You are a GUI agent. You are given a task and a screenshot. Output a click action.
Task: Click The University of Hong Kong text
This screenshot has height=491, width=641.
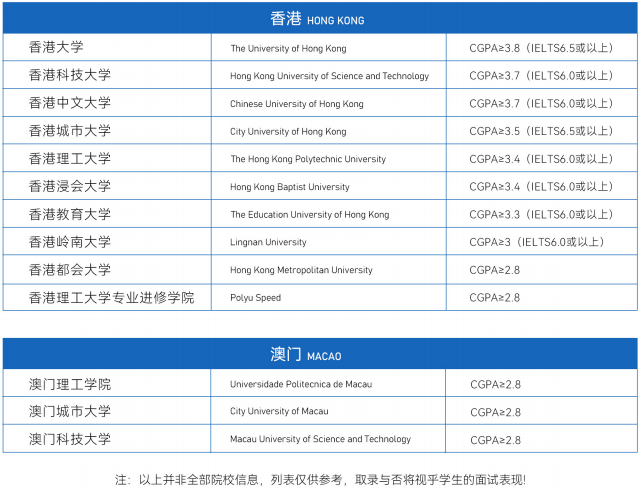pyautogui.click(x=288, y=48)
